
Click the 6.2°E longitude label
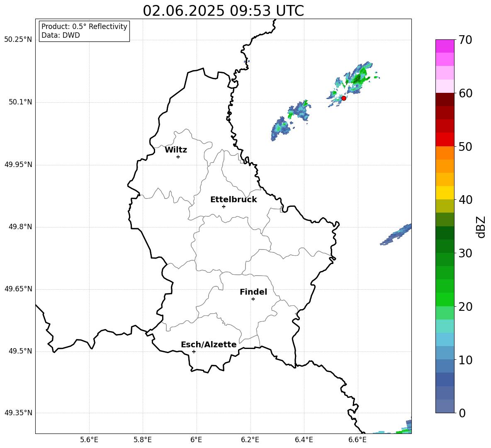click(250, 440)
